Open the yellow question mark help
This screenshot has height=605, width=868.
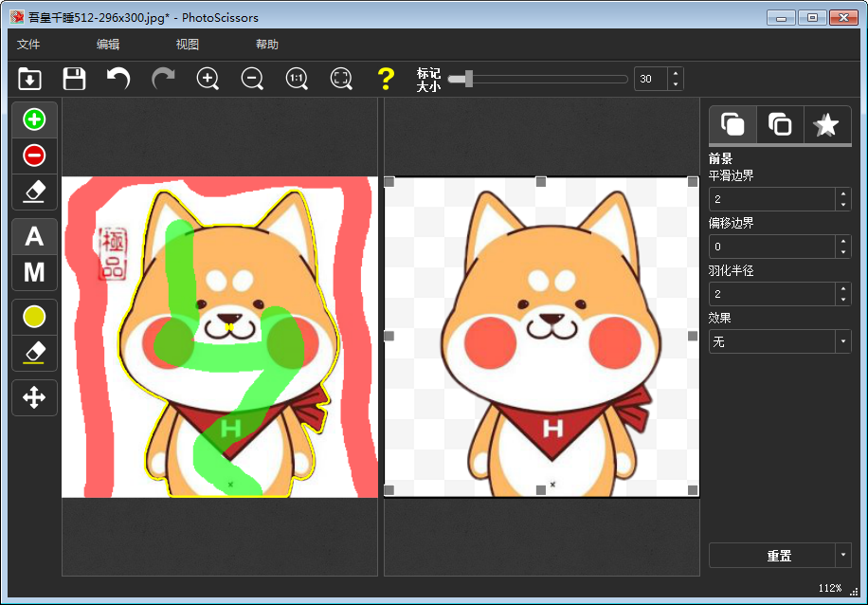pyautogui.click(x=385, y=79)
